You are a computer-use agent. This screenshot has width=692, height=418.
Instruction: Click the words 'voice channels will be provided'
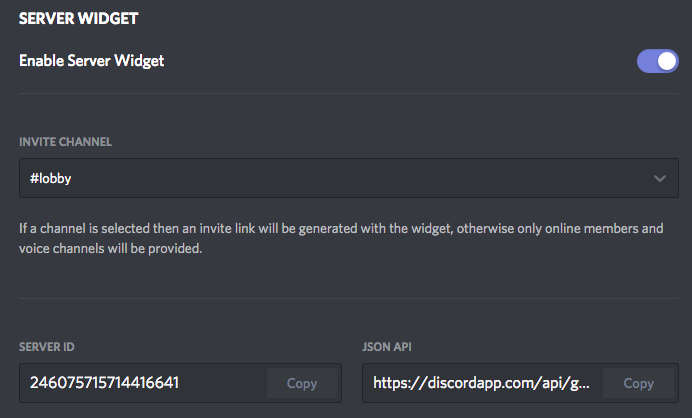point(110,249)
